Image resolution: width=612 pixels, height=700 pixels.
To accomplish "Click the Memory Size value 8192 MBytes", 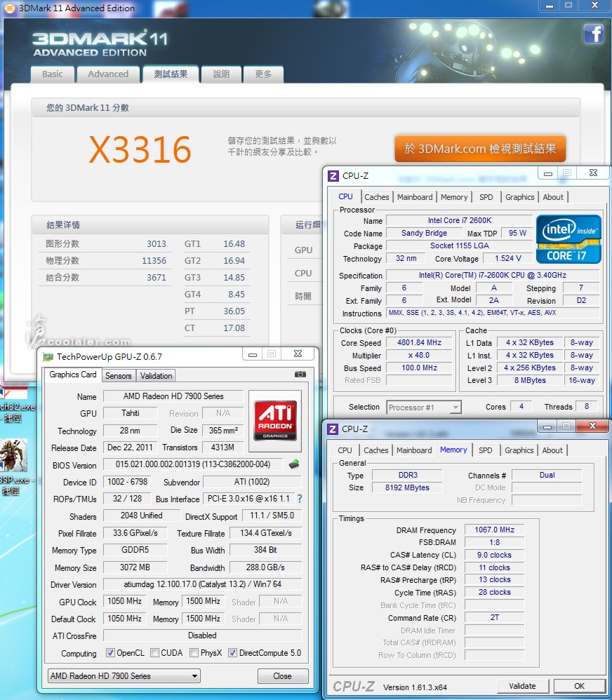I will (407, 487).
